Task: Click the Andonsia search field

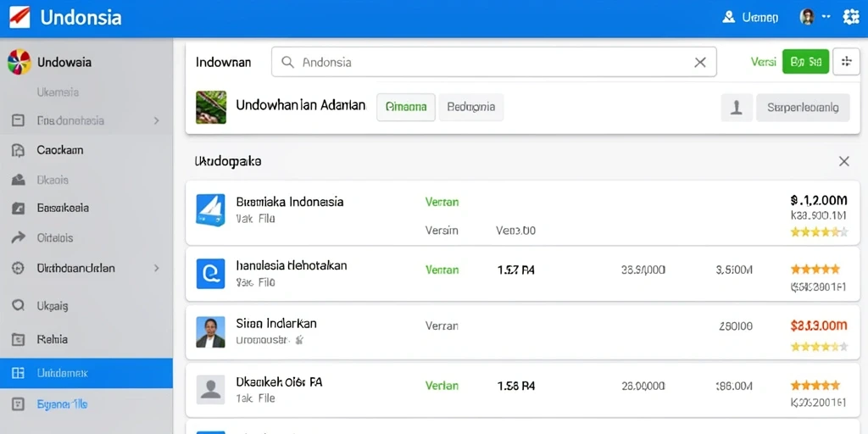Action: tap(494, 62)
